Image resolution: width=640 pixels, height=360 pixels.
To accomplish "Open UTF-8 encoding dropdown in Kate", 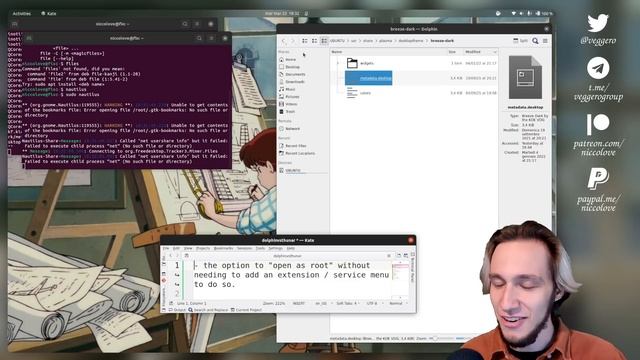I will (x=374, y=303).
